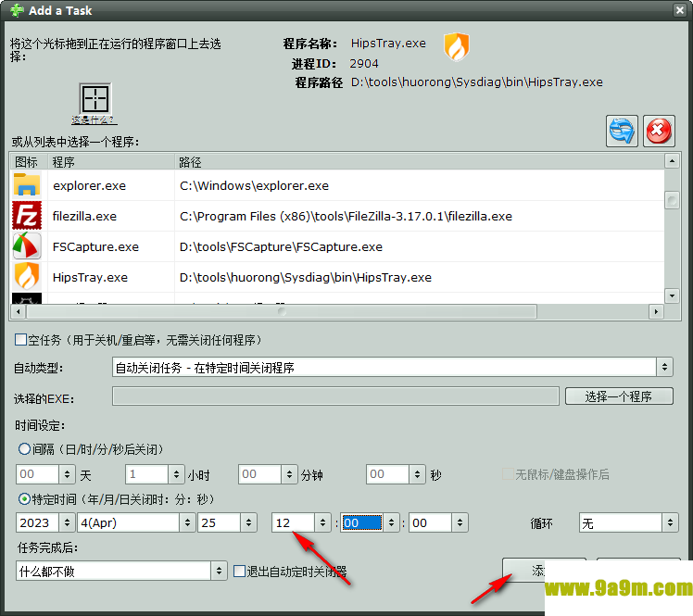Screen dimensions: 693x616
Task: Click the interval 小时 hours spinner arrows
Action: (x=176, y=474)
